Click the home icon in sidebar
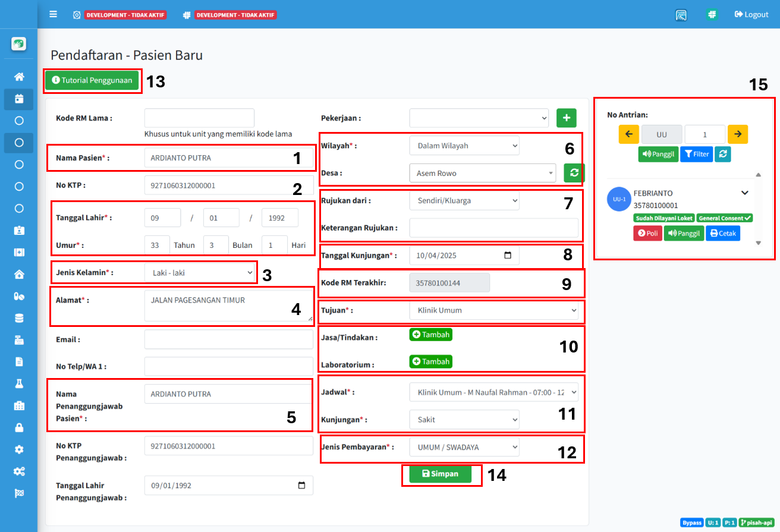Viewport: 780px width, 532px height. (x=19, y=77)
